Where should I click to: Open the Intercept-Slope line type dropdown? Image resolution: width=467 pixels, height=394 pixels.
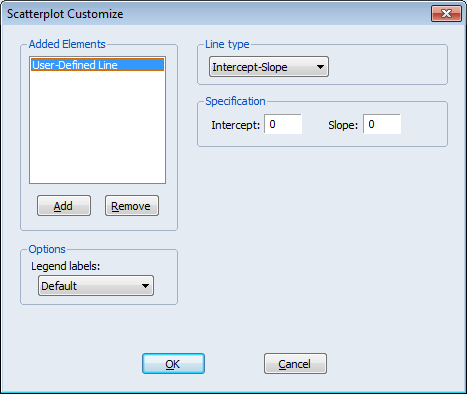269,67
